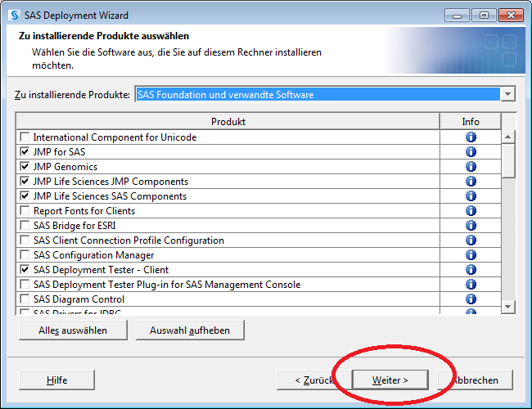Go back with Zurück button
The height and width of the screenshot is (409, 532).
(314, 380)
